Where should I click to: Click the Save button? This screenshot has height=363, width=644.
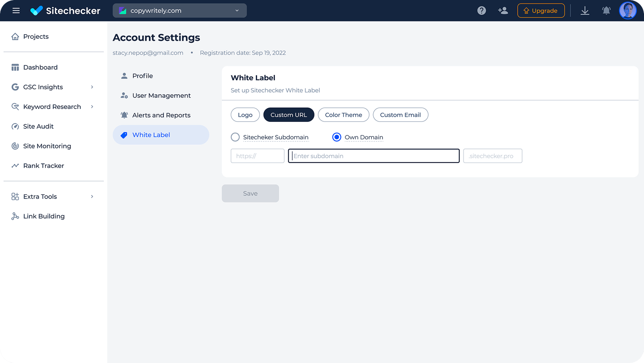point(250,194)
